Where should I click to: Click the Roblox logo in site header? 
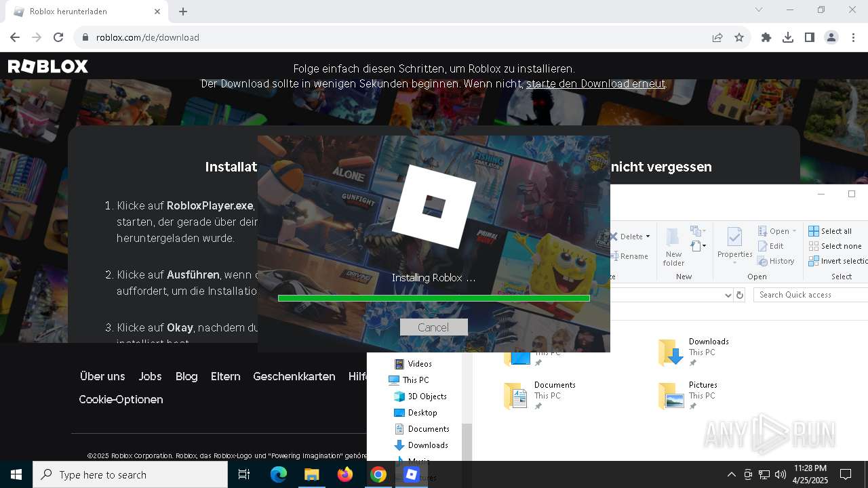tap(48, 66)
